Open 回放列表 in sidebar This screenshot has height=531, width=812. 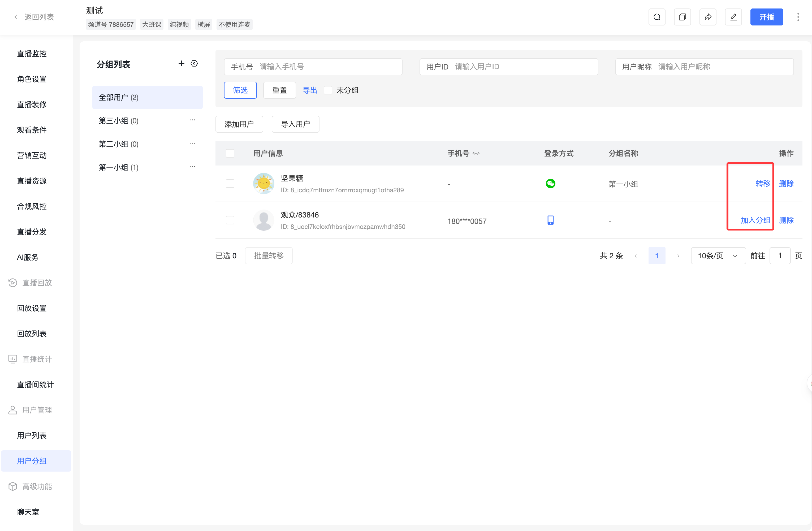pyautogui.click(x=32, y=334)
